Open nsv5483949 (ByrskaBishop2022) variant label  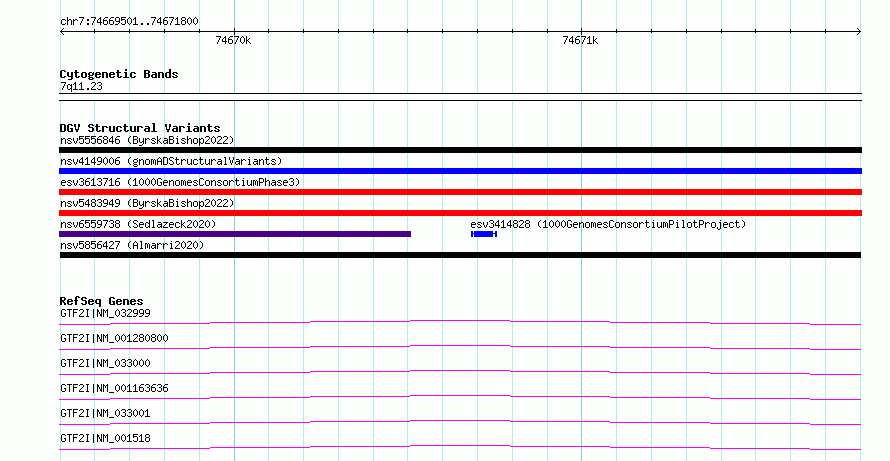pyautogui.click(x=147, y=203)
